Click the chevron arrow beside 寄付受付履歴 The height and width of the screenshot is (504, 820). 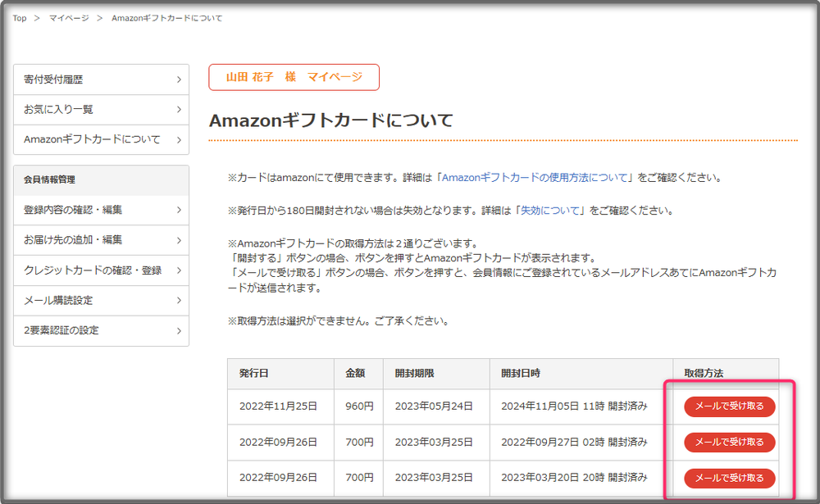point(179,79)
